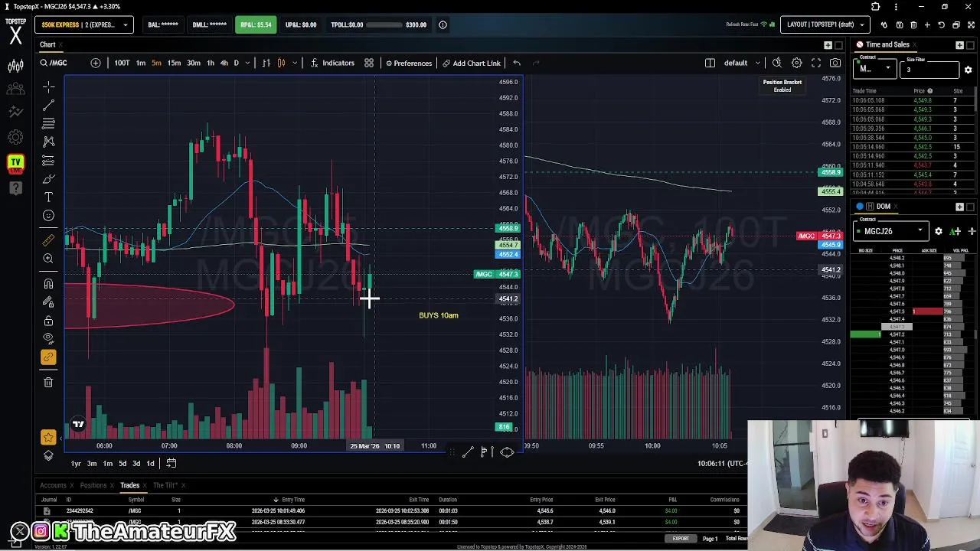The height and width of the screenshot is (551, 980).
Task: Open the emoji icons drawing tool
Action: tap(48, 215)
